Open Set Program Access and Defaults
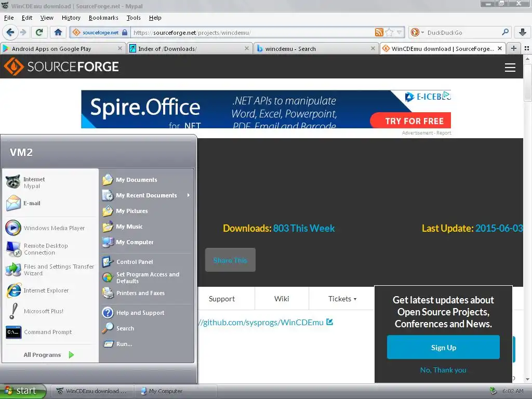The height and width of the screenshot is (399, 532). (147, 277)
